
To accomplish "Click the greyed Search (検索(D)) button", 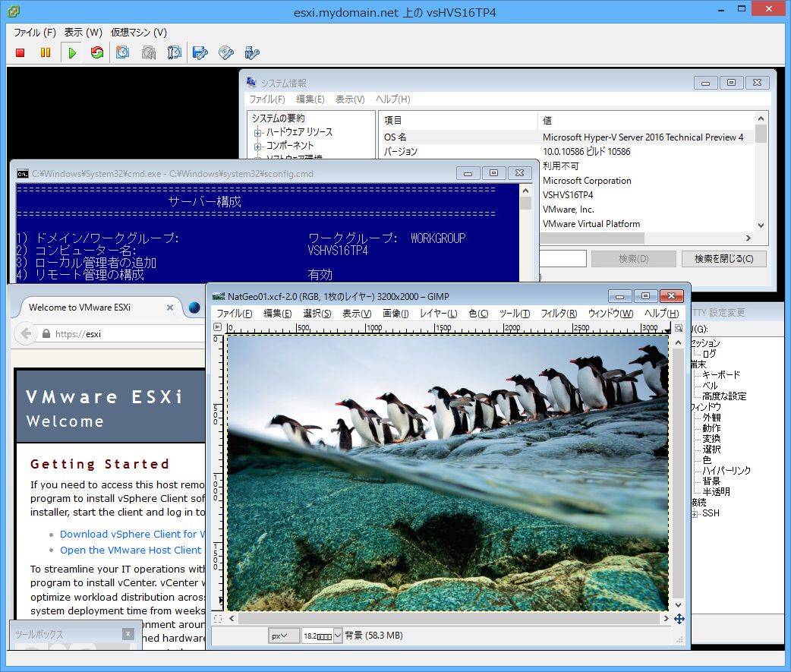I will click(634, 259).
